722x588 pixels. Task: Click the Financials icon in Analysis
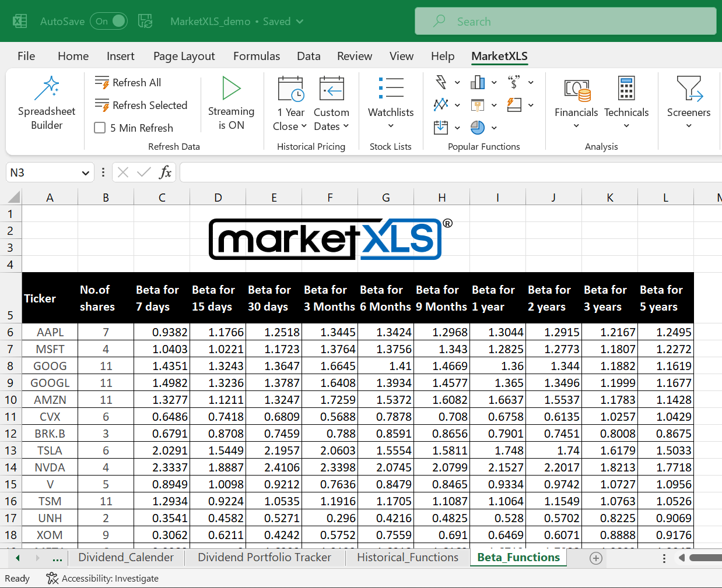576,89
